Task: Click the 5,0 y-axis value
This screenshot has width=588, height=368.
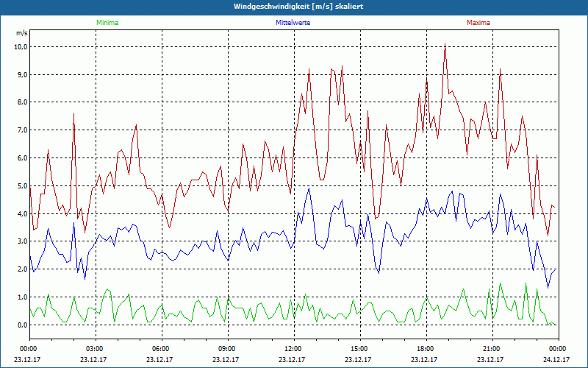Action: 22,186
